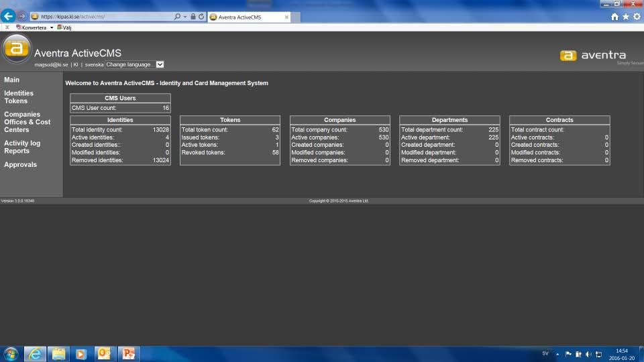Click the Active companies label
Image resolution: width=644 pixels, height=362 pixels.
[x=315, y=137]
